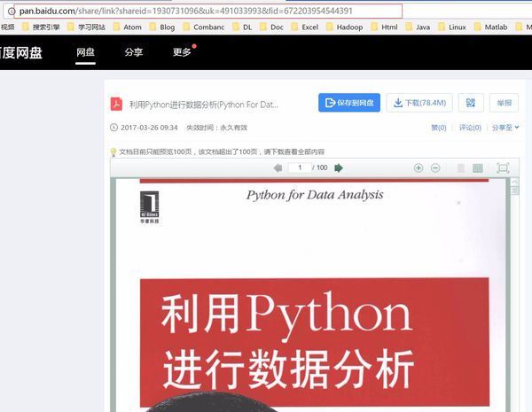Click the scrollbar up arrow in preview
This screenshot has width=532, height=412.
tap(514, 182)
